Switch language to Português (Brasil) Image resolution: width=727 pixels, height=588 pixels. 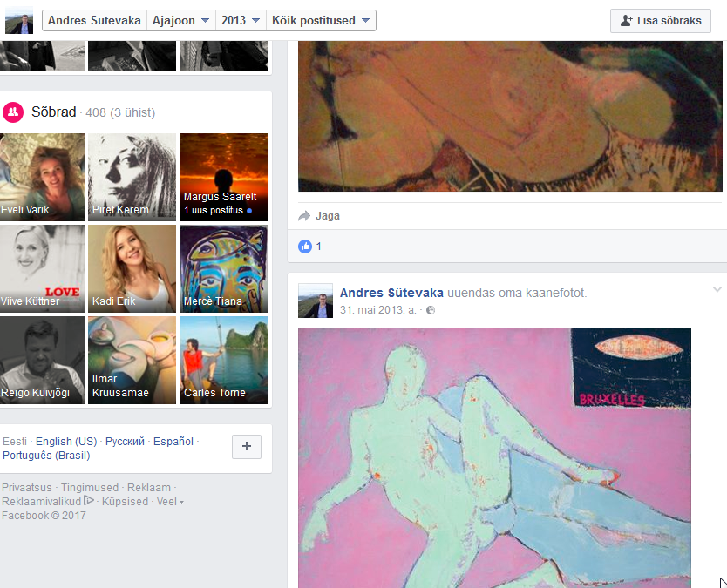(46, 455)
